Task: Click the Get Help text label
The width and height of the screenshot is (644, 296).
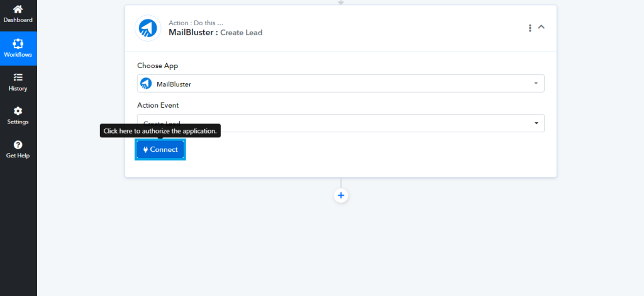Action: [x=18, y=156]
